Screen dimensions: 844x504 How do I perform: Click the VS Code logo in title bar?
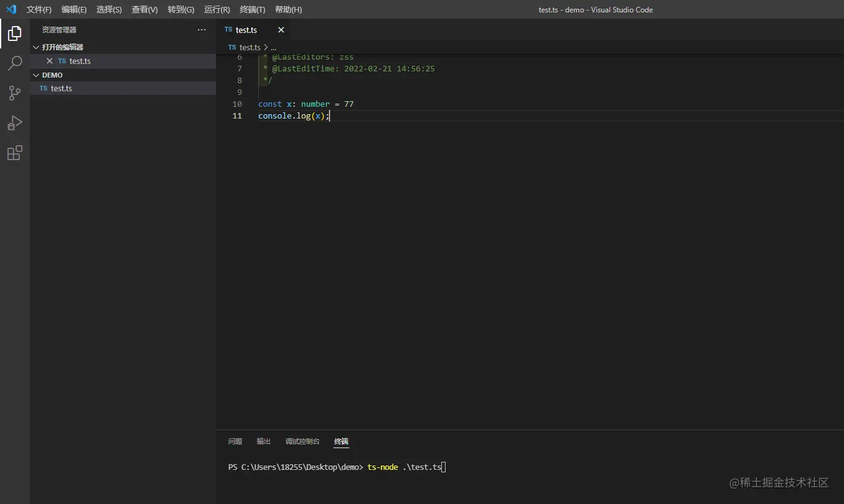click(x=11, y=9)
